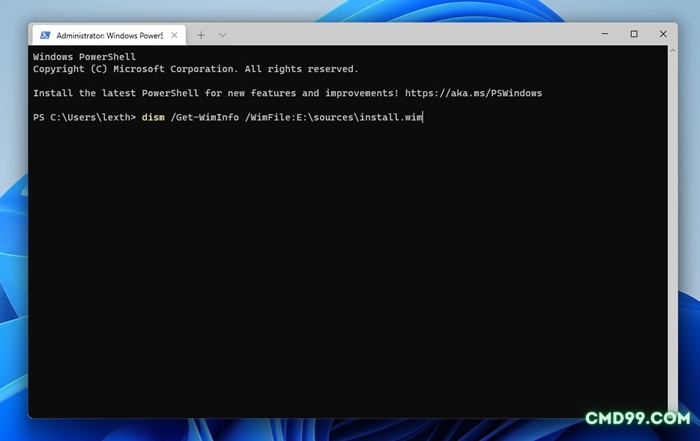The image size is (700, 441).
Task: Click the 'PS C:\Users\lexth>' prompt
Action: (x=84, y=117)
